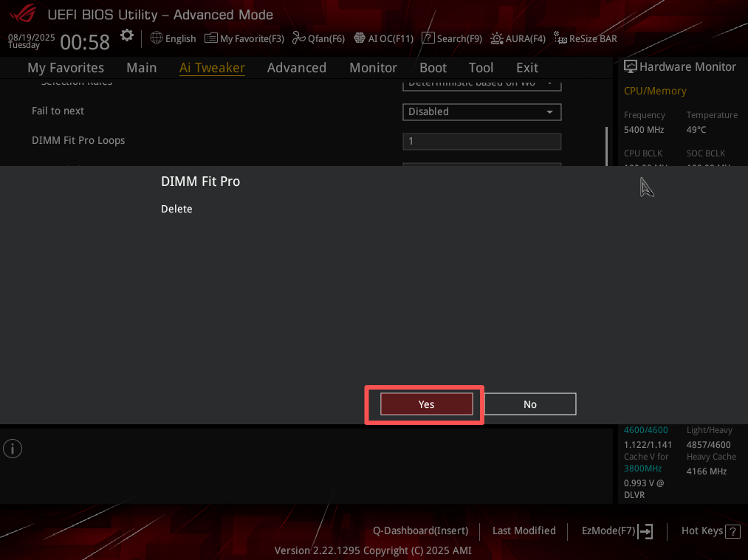
Task: Open Last Modified list
Action: coord(524,530)
